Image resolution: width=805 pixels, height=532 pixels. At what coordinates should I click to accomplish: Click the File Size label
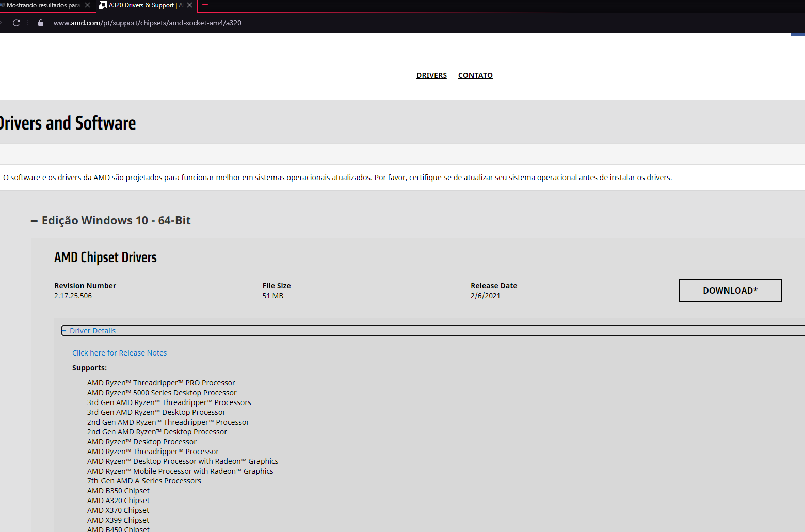pyautogui.click(x=277, y=286)
